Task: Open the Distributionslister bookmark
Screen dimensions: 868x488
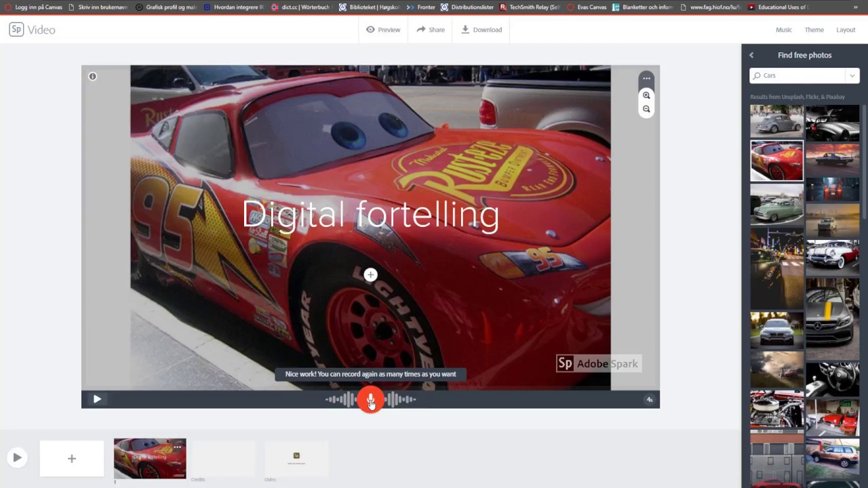Action: pyautogui.click(x=468, y=7)
